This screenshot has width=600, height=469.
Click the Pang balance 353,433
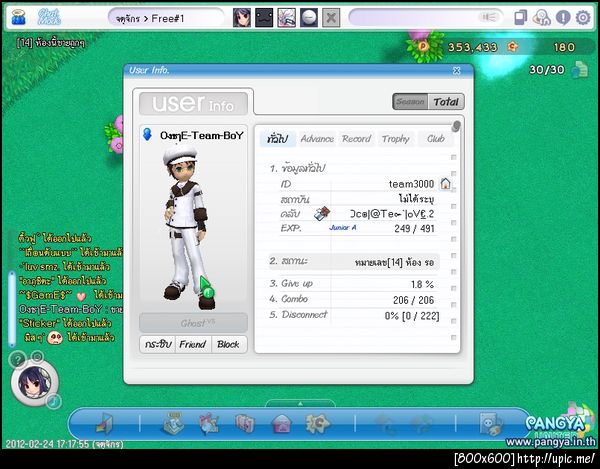[x=473, y=47]
